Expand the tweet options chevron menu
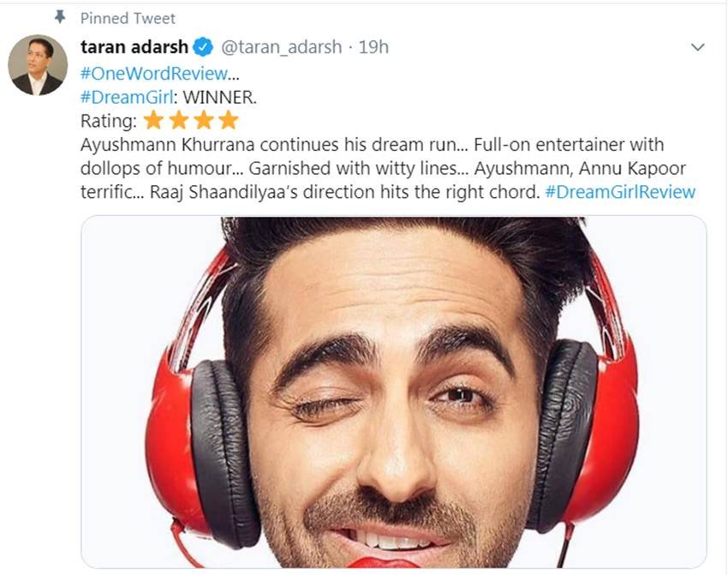The image size is (728, 575). pyautogui.click(x=698, y=47)
